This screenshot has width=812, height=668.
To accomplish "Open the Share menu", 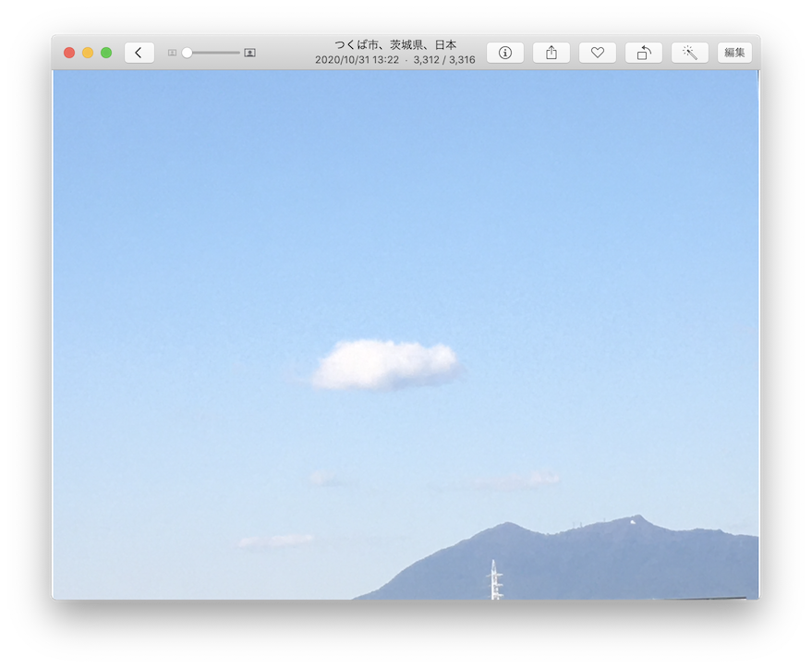I will (551, 53).
